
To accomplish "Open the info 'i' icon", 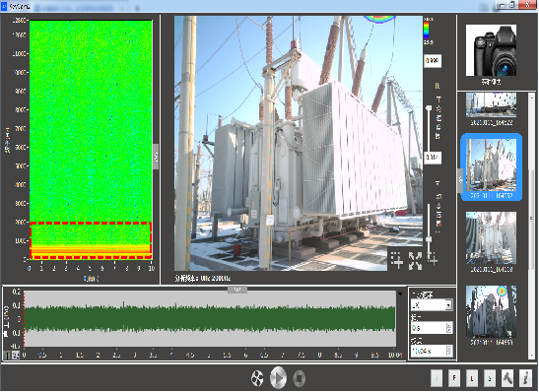I will (x=525, y=378).
